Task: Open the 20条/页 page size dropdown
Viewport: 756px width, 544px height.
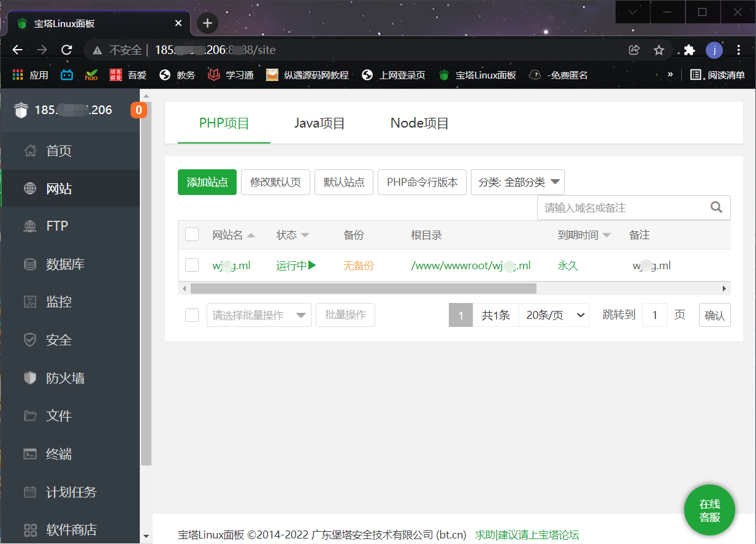Action: [554, 315]
